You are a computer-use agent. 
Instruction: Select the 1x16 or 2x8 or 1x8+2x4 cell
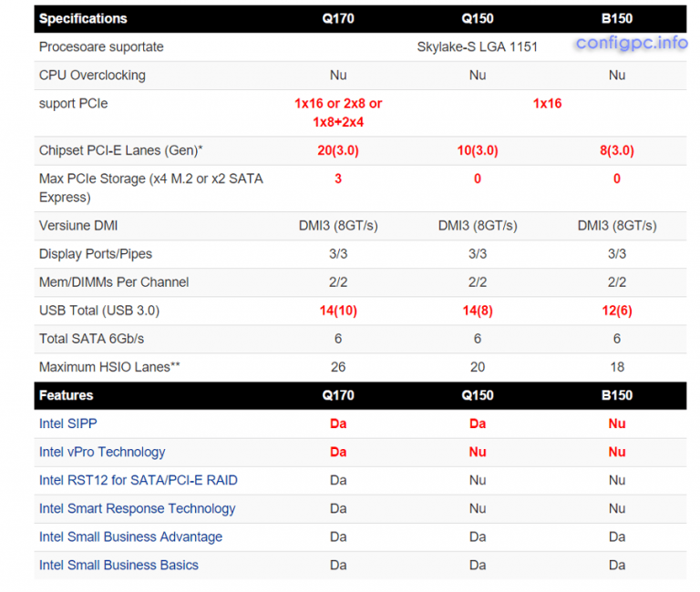(338, 112)
